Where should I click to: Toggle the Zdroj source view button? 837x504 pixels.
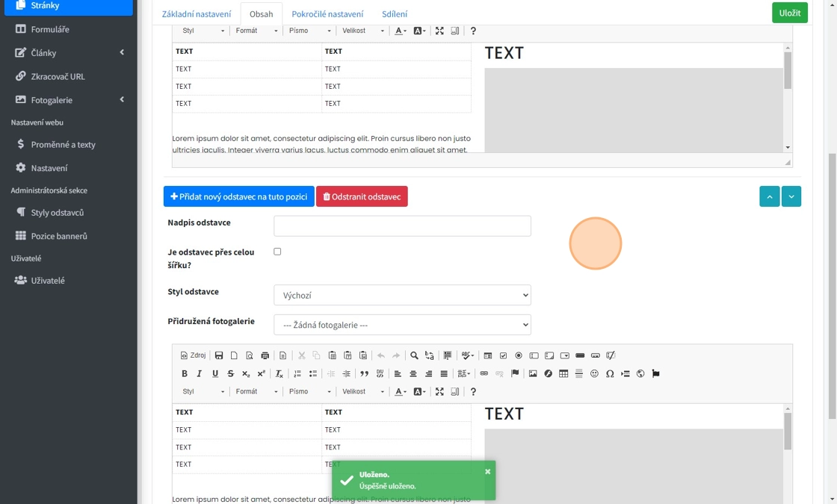(x=193, y=355)
